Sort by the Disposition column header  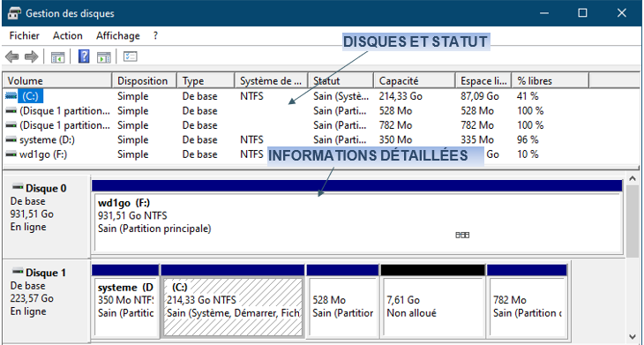145,81
